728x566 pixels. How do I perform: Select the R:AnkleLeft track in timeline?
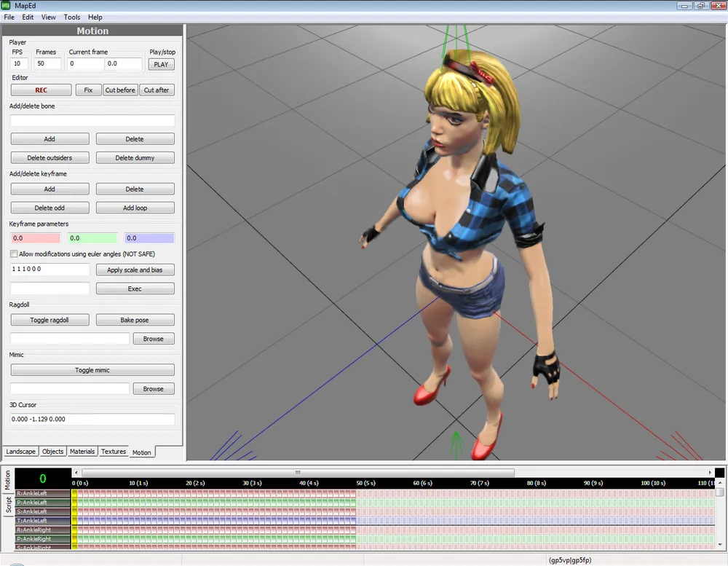pyautogui.click(x=42, y=493)
